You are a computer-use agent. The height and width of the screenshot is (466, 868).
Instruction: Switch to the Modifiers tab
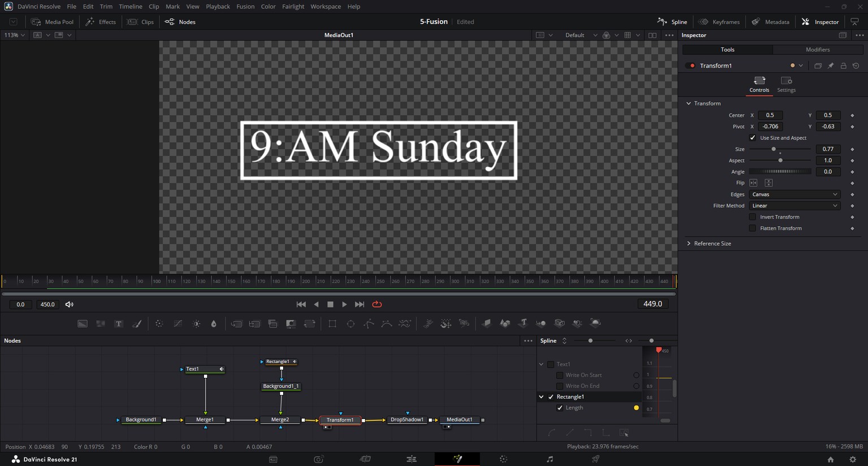[818, 50]
